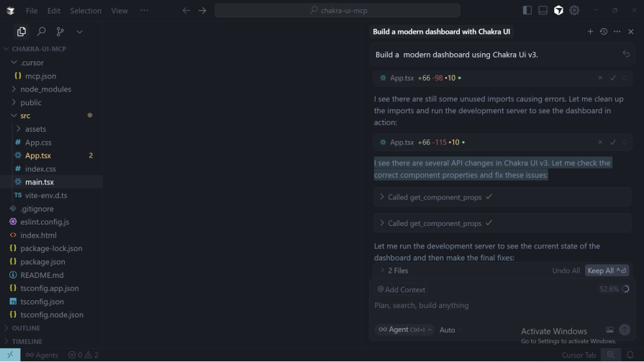This screenshot has height=362, width=644.
Task: Click the attach image icon in chat input
Action: click(609, 330)
